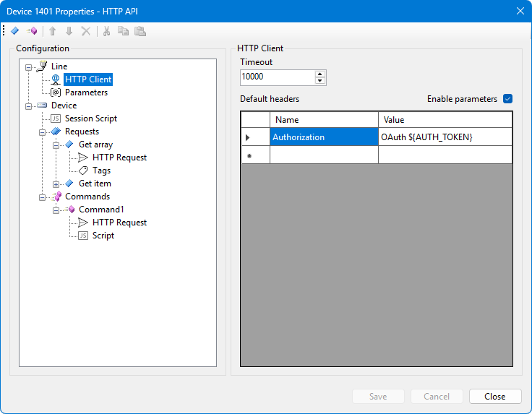Select the Session Script tree item

click(91, 118)
